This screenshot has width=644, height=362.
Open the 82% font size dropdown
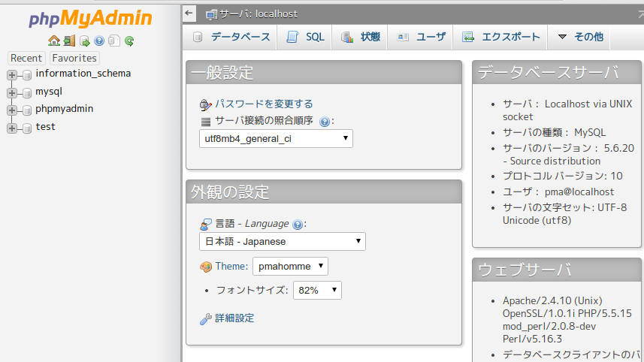coord(317,290)
